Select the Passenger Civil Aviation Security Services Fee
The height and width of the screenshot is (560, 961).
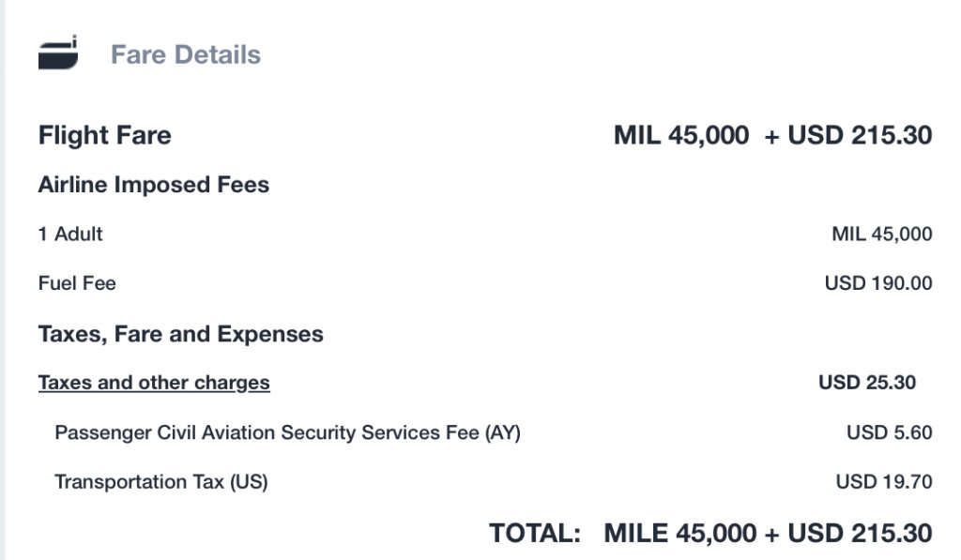click(x=287, y=432)
